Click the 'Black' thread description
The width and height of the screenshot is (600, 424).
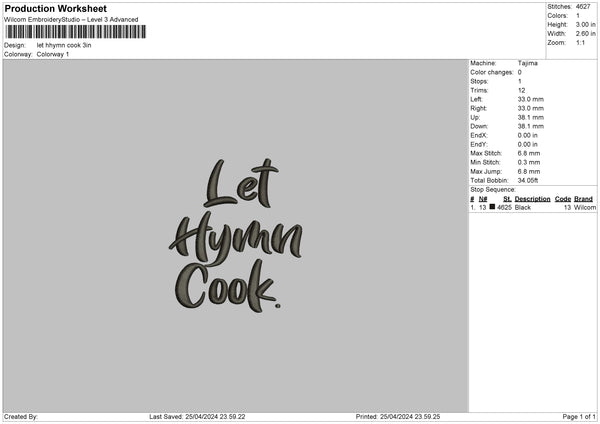[x=523, y=207]
